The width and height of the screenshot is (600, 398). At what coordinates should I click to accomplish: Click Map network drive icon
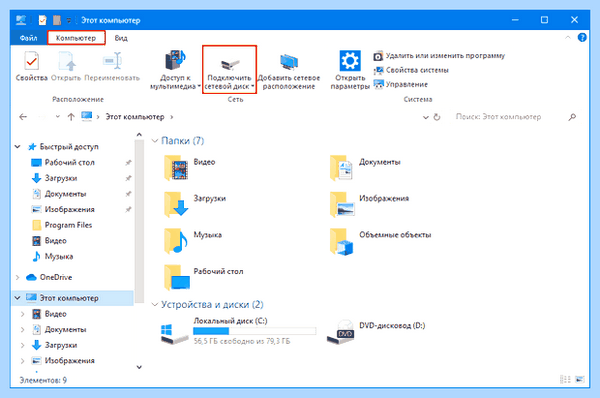pyautogui.click(x=230, y=64)
